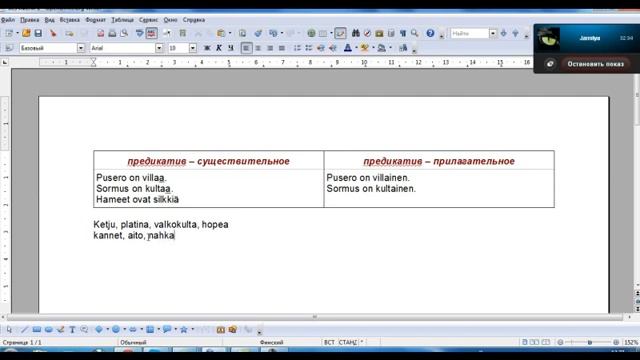
Task: Expand the font size dropdown
Action: point(193,48)
